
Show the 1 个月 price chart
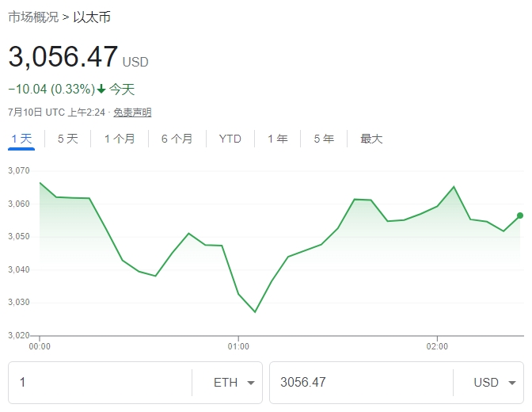tap(120, 139)
